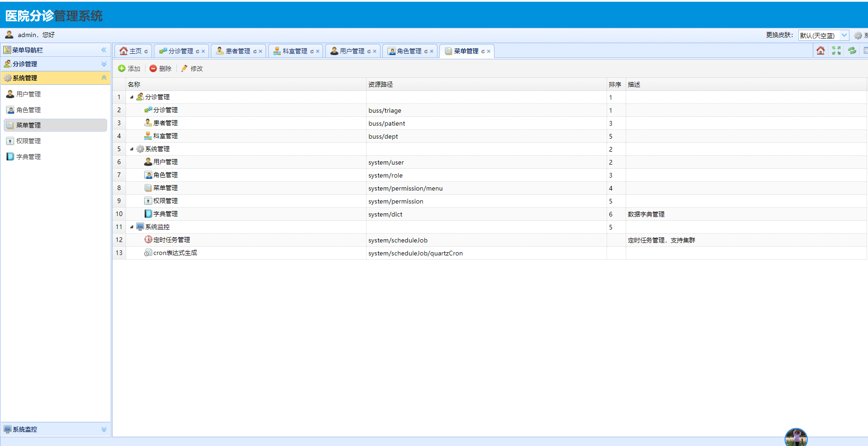This screenshot has height=446, width=868.
Task: Click the 添加 button label
Action: pyautogui.click(x=134, y=69)
